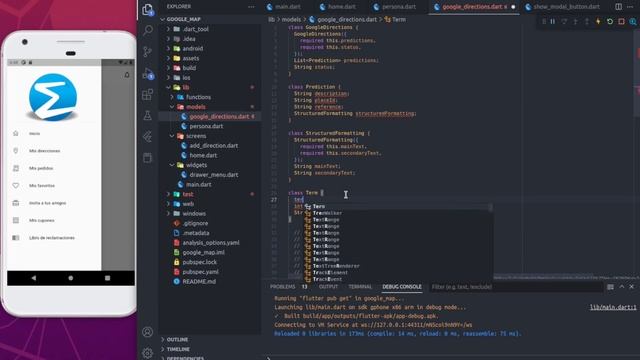
Task: Expand the .dart_tool folder
Action: (196, 29)
